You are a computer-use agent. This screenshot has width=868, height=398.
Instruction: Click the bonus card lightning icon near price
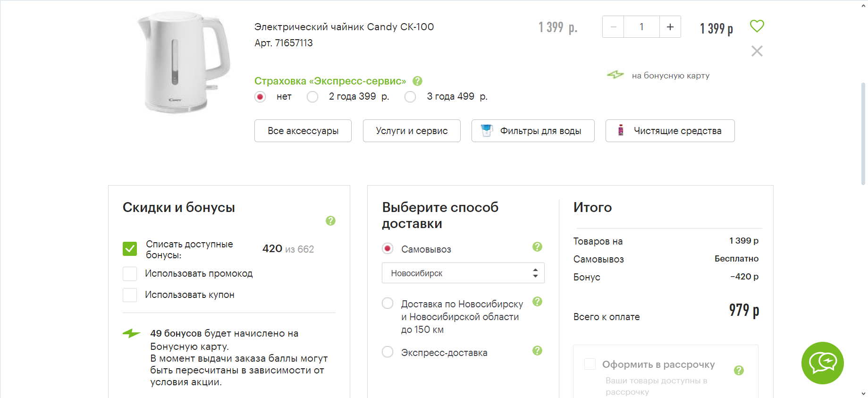pos(615,75)
